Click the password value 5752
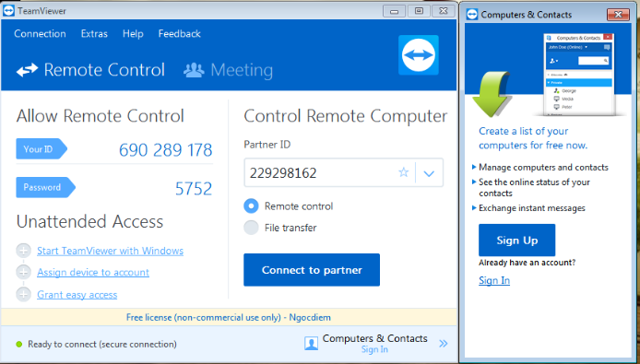 [194, 189]
